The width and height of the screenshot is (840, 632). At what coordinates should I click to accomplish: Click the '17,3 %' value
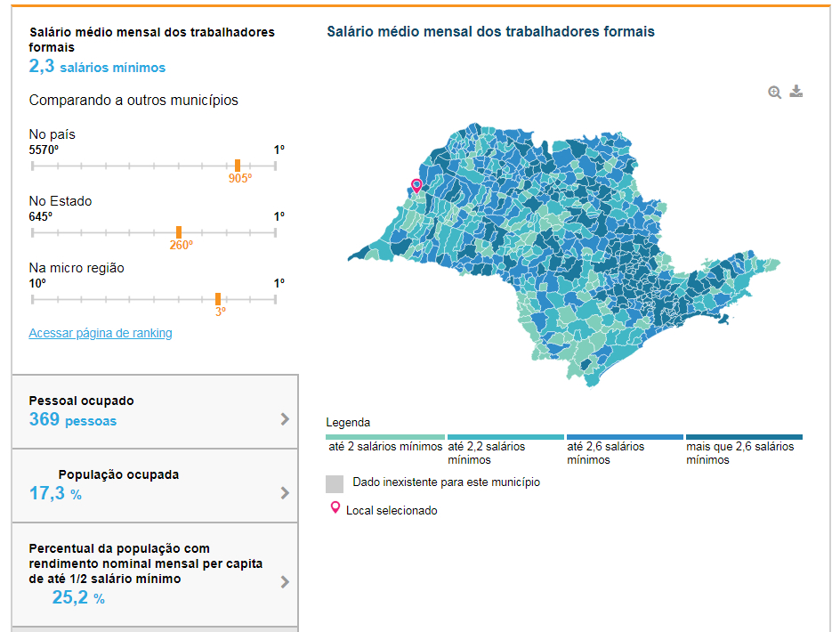[x=55, y=493]
